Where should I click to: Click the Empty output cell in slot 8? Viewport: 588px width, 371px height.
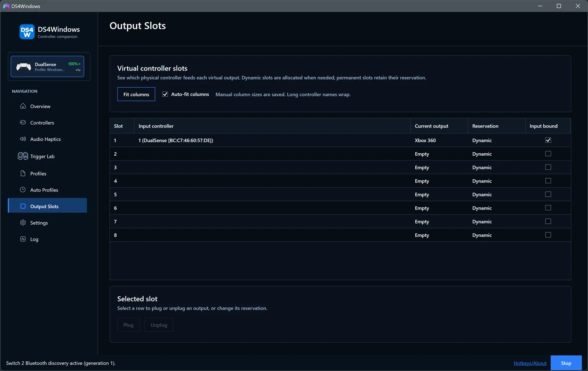click(439, 235)
